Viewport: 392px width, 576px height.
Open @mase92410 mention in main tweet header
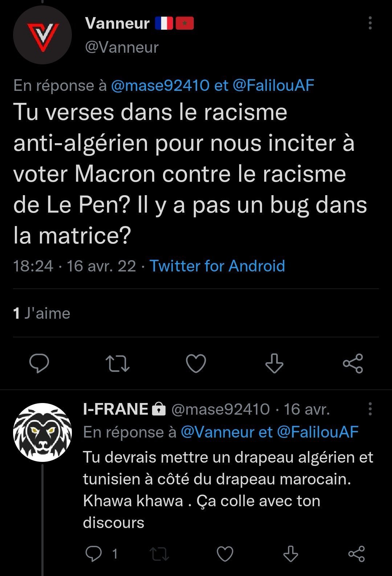160,86
